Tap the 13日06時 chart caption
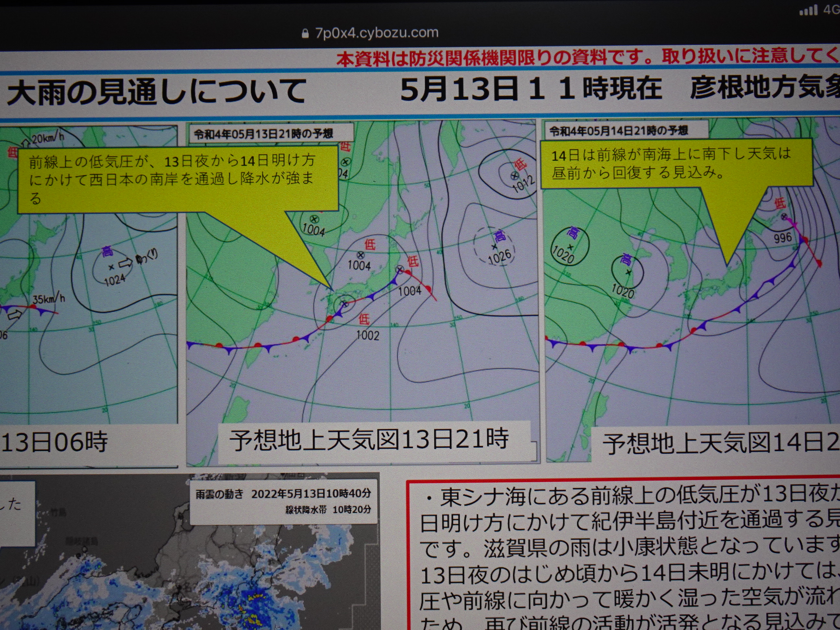This screenshot has width=840, height=630. click(x=55, y=442)
